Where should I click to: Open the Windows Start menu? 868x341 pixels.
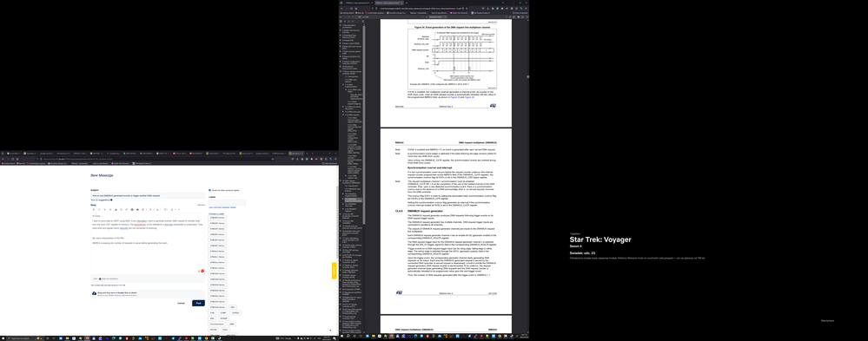click(3, 338)
